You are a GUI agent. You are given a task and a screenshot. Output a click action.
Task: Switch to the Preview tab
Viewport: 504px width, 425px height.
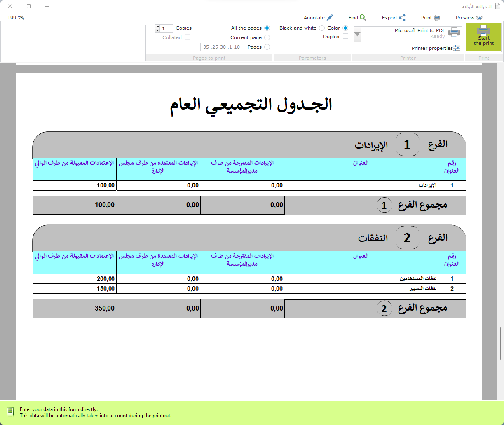469,18
